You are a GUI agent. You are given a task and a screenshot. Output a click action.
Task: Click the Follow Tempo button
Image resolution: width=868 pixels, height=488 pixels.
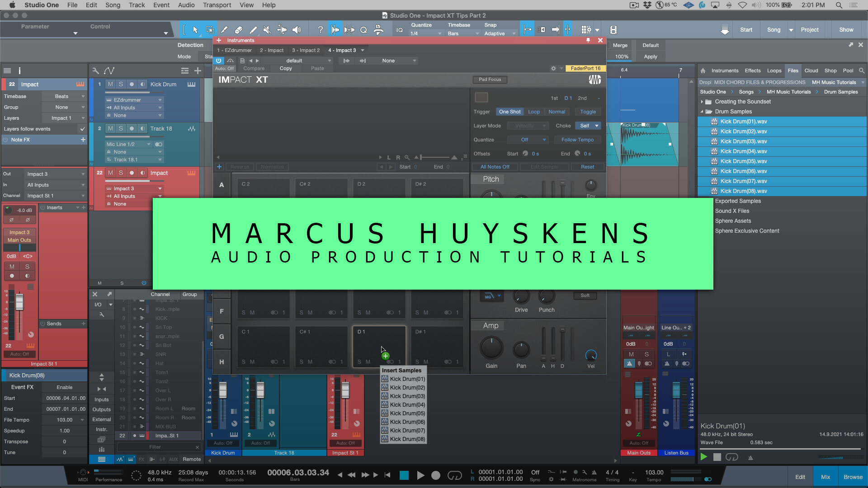click(577, 140)
